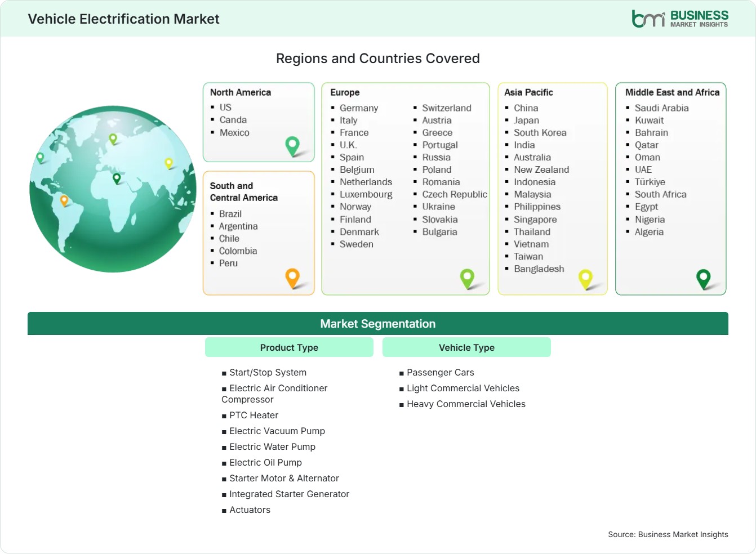The height and width of the screenshot is (554, 756).
Task: Click New Zealand in Asia Pacific list
Action: [x=541, y=170]
